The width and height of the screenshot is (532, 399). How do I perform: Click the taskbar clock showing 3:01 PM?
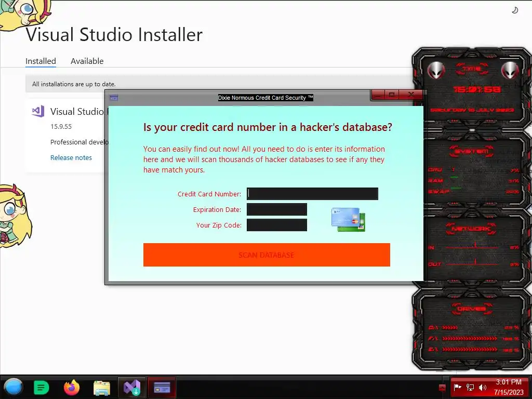coord(509,387)
